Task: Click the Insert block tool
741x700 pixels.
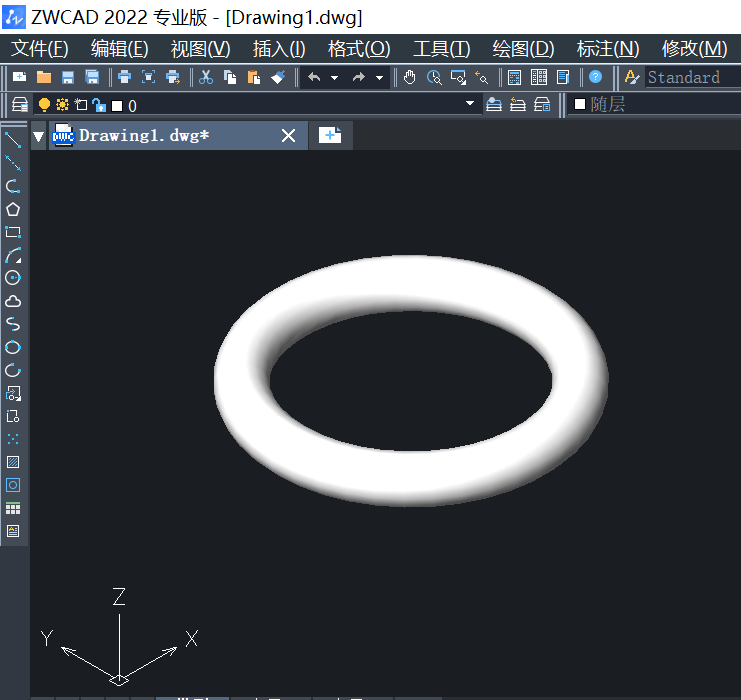Action: pyautogui.click(x=13, y=393)
